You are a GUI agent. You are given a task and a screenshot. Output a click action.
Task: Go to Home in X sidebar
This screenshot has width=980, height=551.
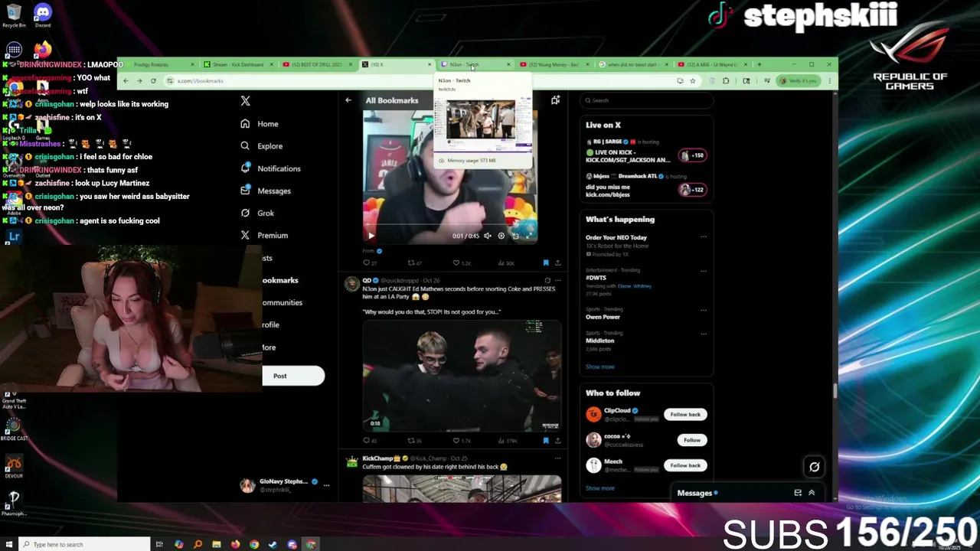point(259,124)
